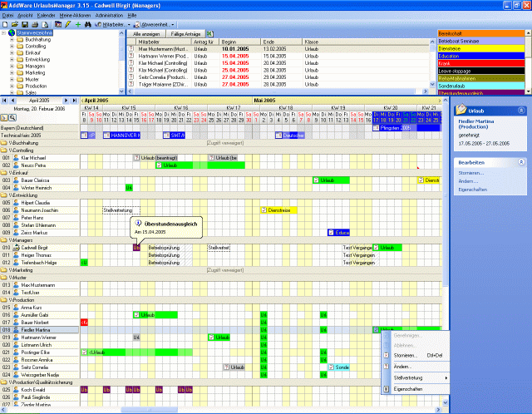The image size is (532, 414).
Task: Click the yellow pencil edit toolbar icon
Action: click(x=68, y=24)
